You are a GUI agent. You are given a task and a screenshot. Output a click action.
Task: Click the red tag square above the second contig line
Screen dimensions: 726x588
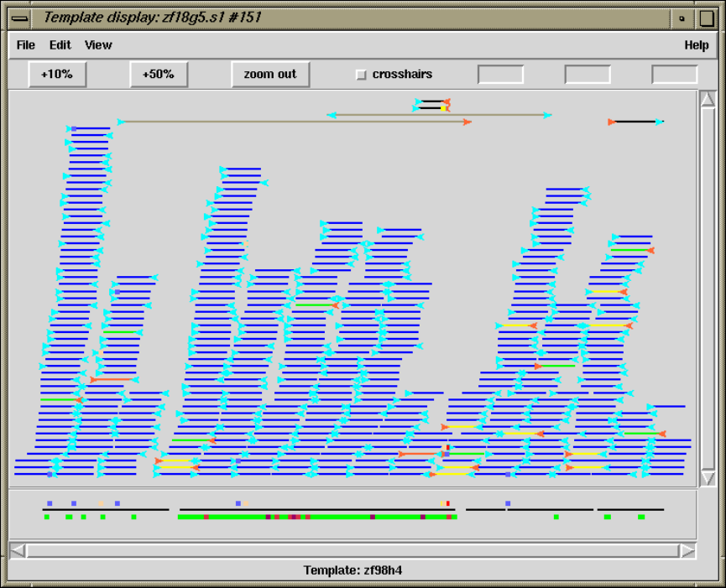coord(447,503)
